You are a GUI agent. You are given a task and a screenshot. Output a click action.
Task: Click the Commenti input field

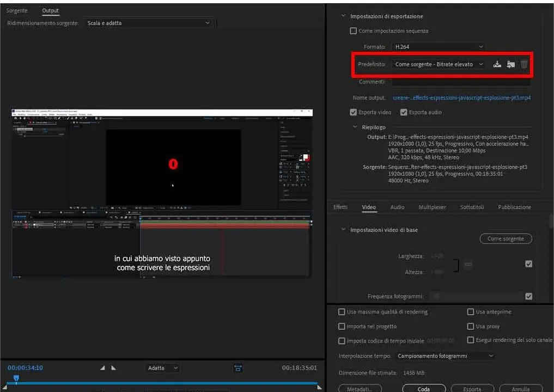tap(461, 82)
